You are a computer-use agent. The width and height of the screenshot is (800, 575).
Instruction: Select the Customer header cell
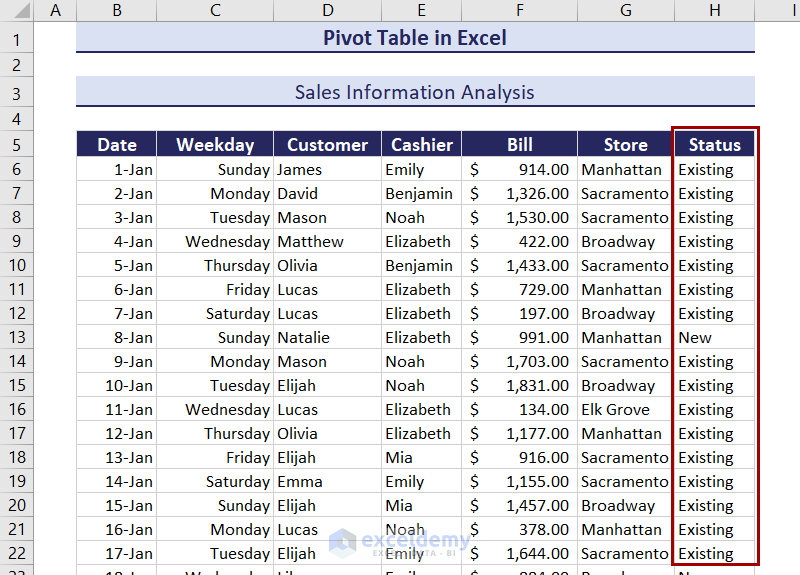click(x=327, y=145)
